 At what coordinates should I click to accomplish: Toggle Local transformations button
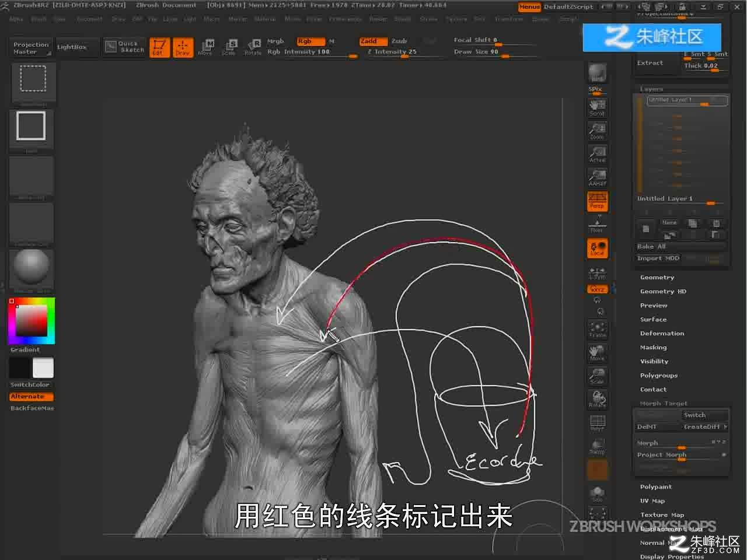pos(597,249)
